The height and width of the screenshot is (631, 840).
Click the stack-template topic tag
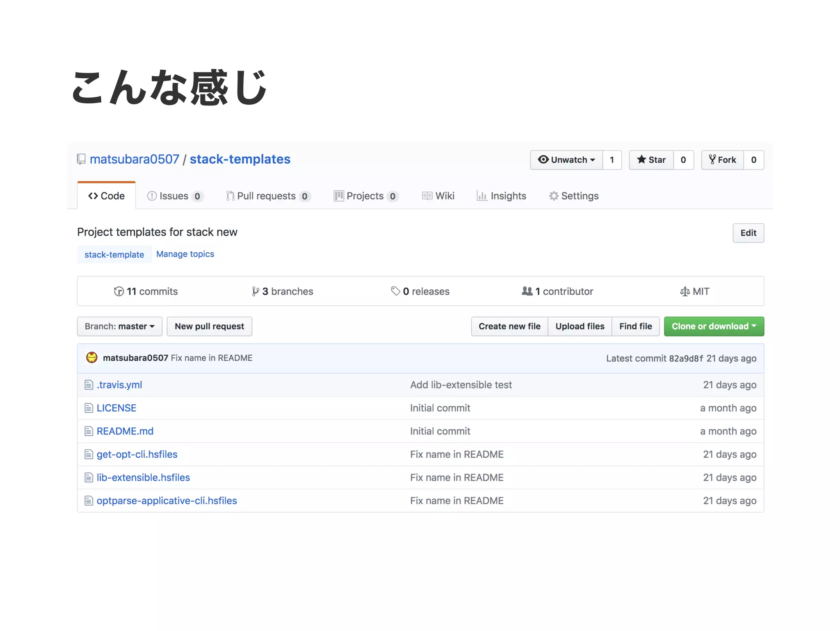tap(114, 254)
